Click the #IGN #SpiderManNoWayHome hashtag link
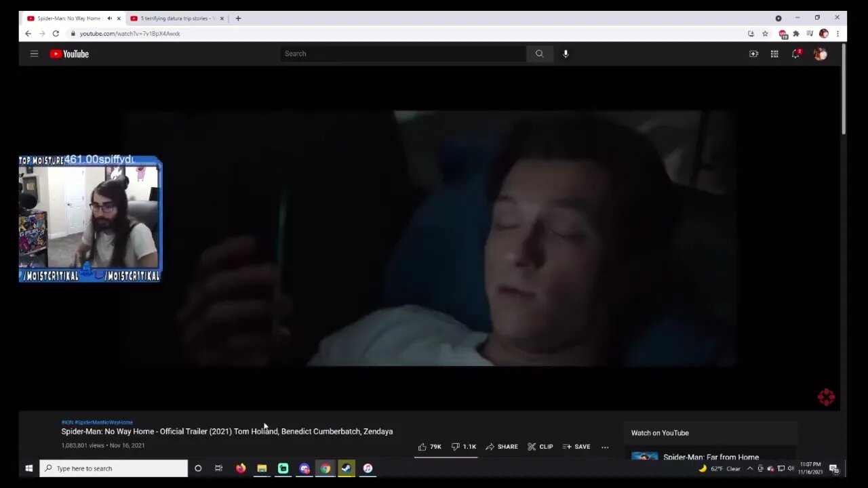The image size is (868, 488). 97,422
